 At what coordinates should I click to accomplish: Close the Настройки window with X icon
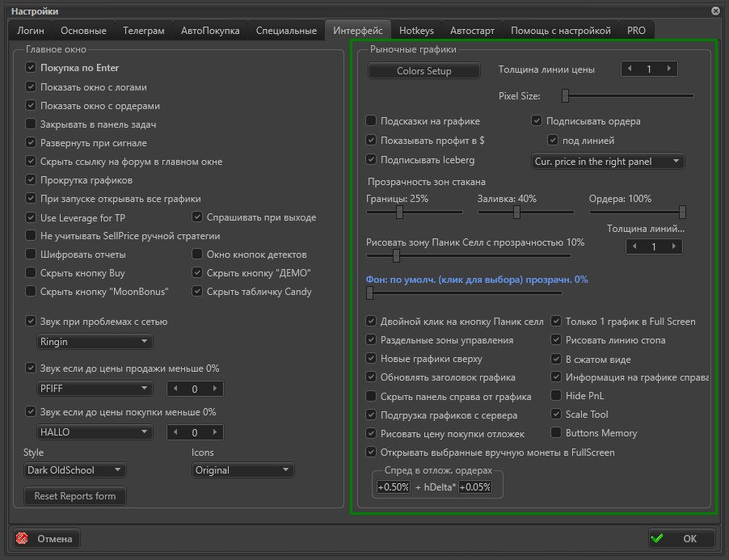715,11
